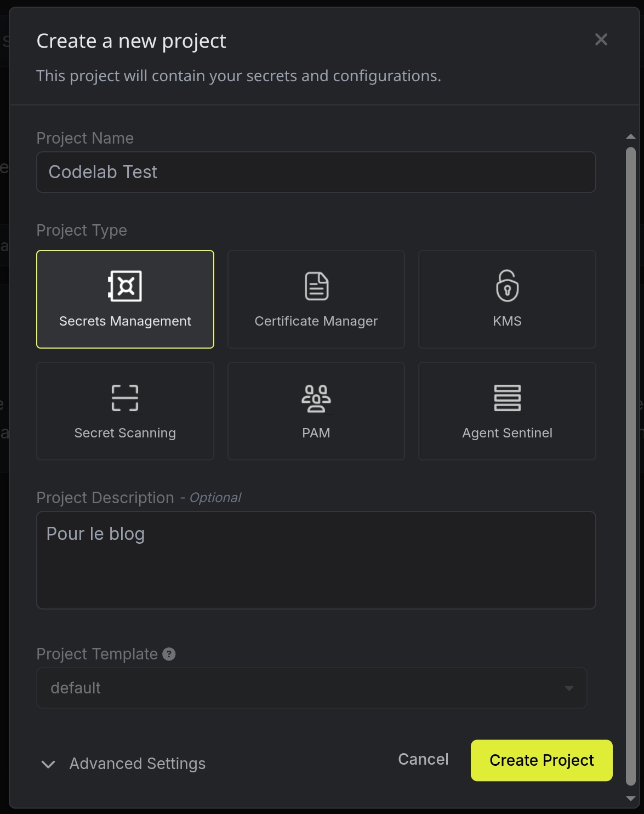The width and height of the screenshot is (644, 814).
Task: Pick the Agent Sentinel server icon
Action: [x=507, y=398]
